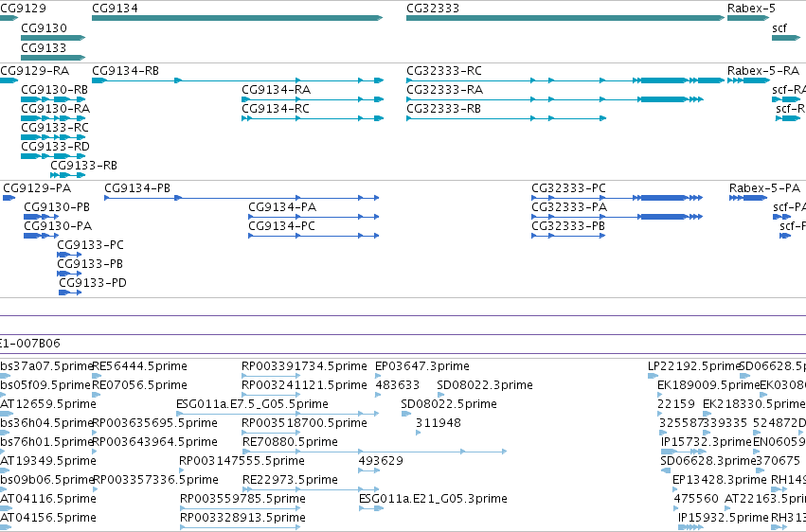The image size is (806, 532).
Task: Click the SD08022.5prime EST label
Action: (449, 404)
